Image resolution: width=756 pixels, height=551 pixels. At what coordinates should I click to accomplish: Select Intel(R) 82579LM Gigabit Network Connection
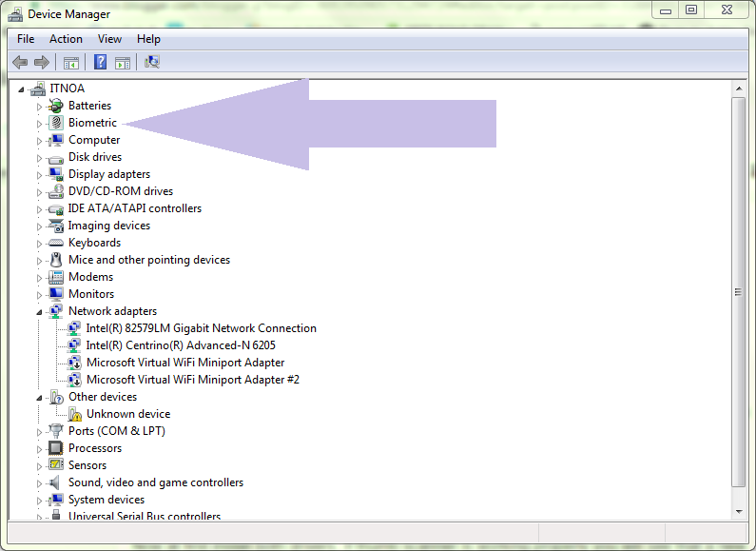click(201, 328)
